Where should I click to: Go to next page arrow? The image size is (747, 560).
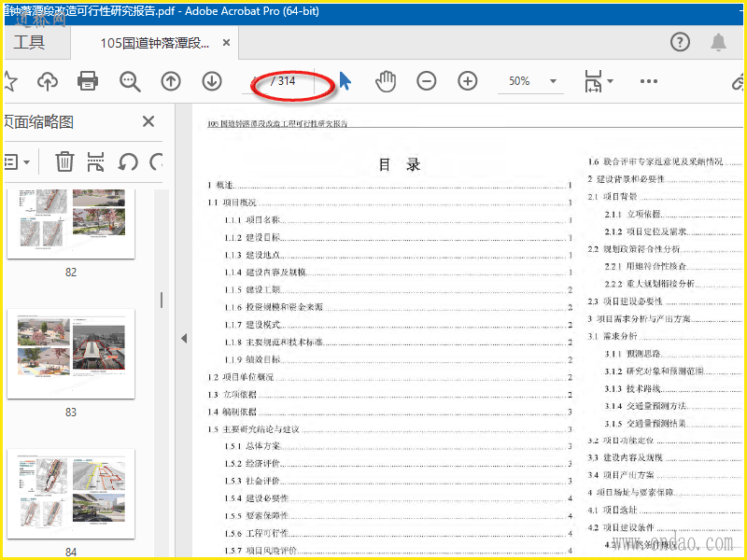pyautogui.click(x=212, y=81)
